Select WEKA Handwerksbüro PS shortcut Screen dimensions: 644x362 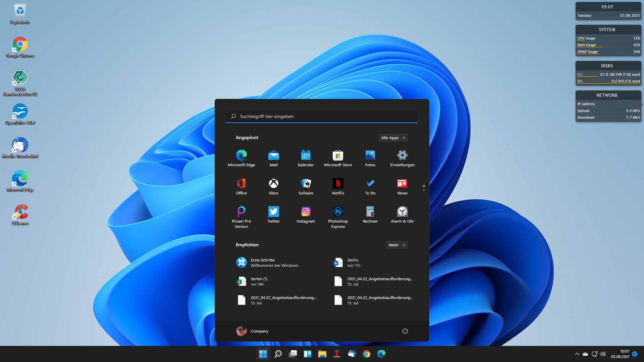click(x=20, y=83)
